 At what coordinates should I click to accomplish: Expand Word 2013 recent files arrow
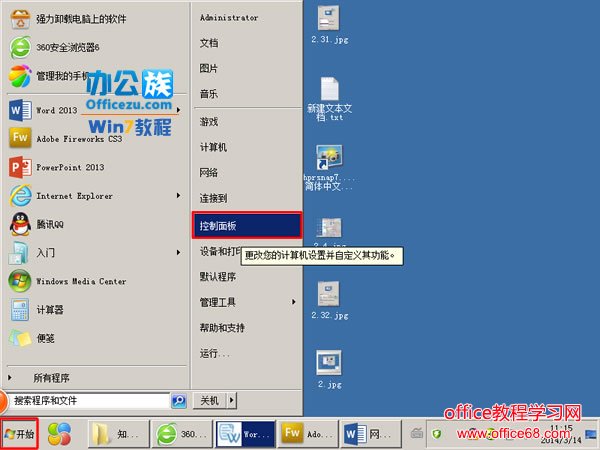tap(178, 110)
